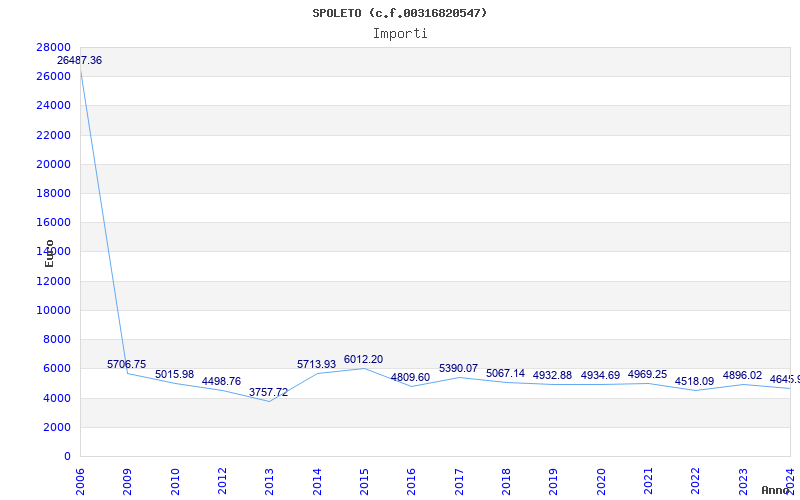The height and width of the screenshot is (500, 800).
Task: Click the 4518.09 value label
Action: coord(694,381)
